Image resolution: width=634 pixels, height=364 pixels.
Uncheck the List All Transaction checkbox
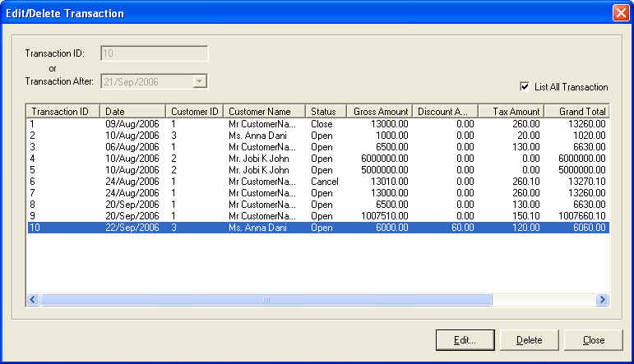pyautogui.click(x=525, y=86)
